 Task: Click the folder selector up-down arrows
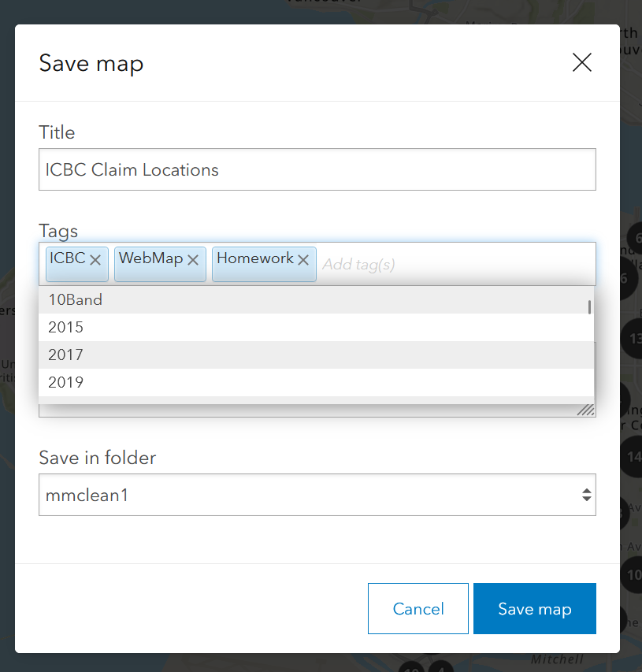pos(587,495)
